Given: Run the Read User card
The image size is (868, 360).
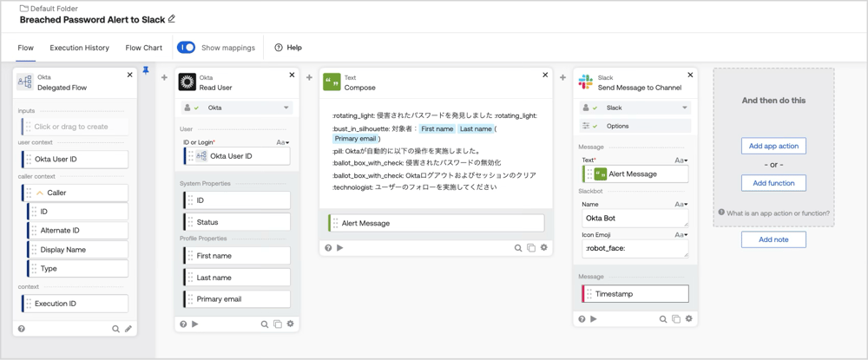Looking at the screenshot, I should 194,324.
